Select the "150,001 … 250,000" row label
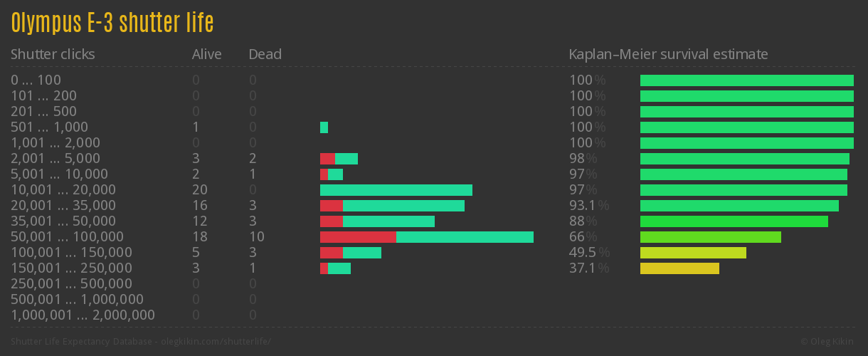 71,268
